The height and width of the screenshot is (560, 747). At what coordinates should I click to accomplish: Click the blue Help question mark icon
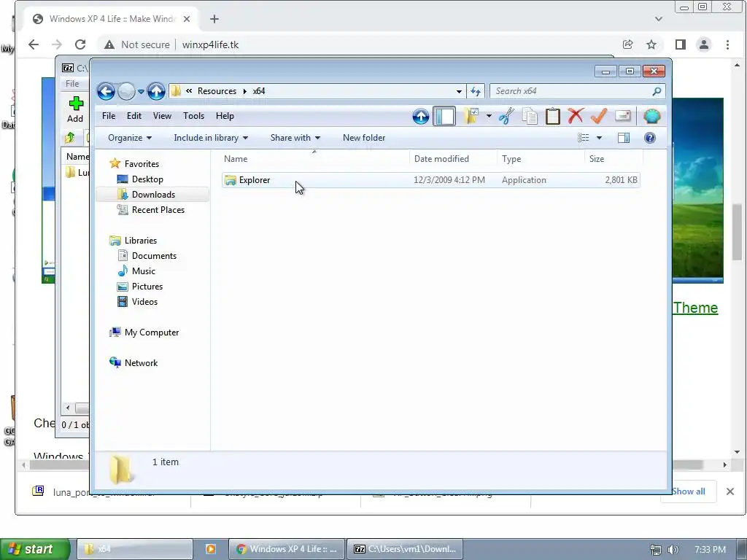[650, 138]
